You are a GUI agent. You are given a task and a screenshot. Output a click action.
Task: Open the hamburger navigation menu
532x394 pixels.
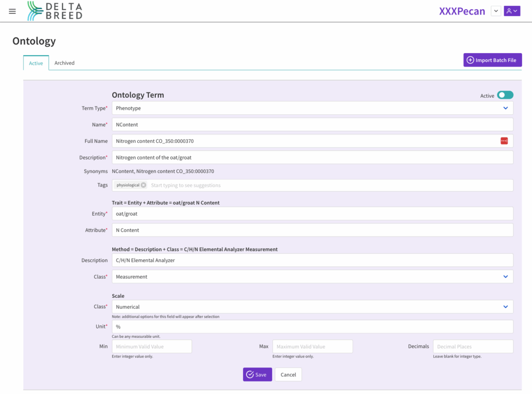12,11
